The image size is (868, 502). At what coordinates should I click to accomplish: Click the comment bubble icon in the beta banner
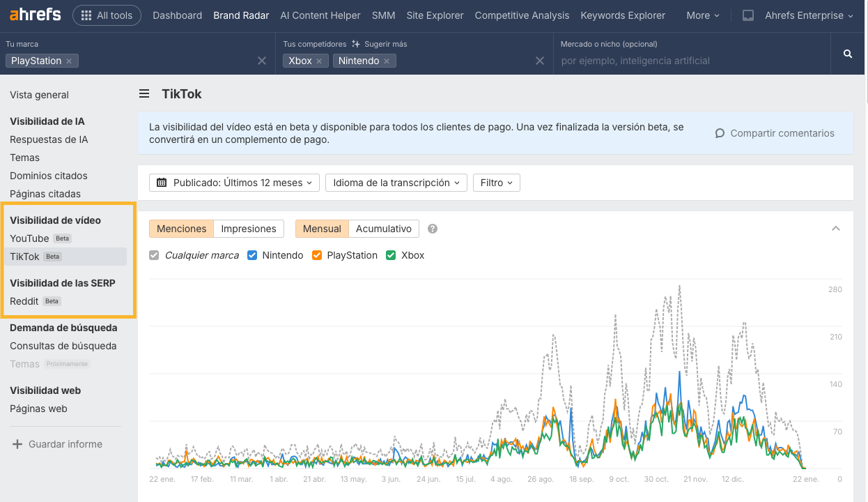tap(720, 132)
